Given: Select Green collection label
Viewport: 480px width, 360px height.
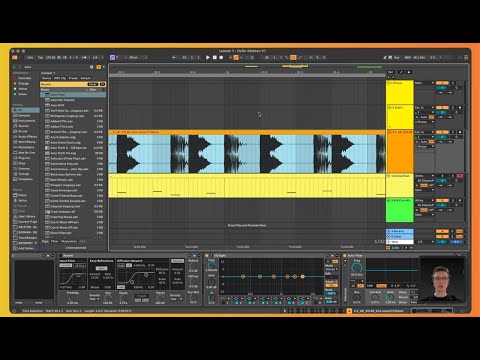Looking at the screenshot, I should click(x=22, y=94).
